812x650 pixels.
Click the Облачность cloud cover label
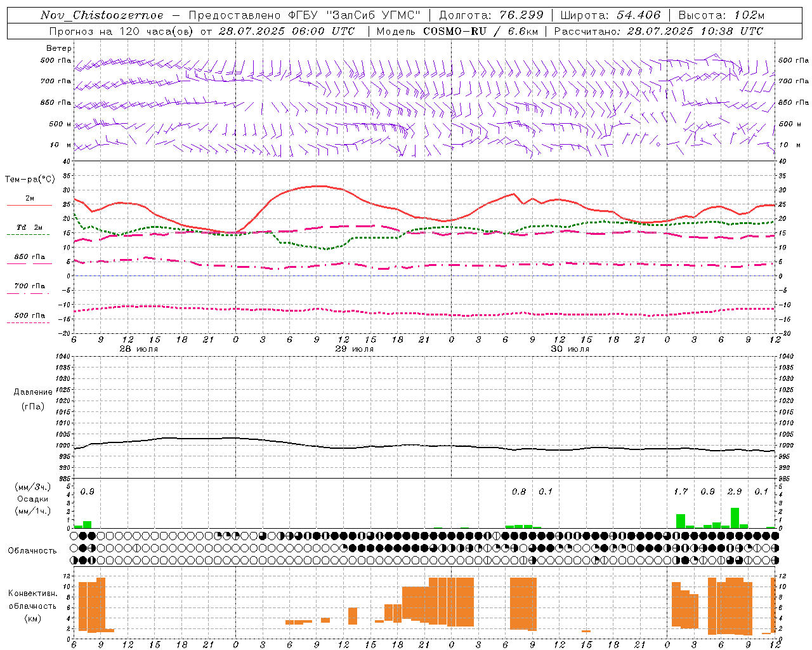click(x=32, y=550)
